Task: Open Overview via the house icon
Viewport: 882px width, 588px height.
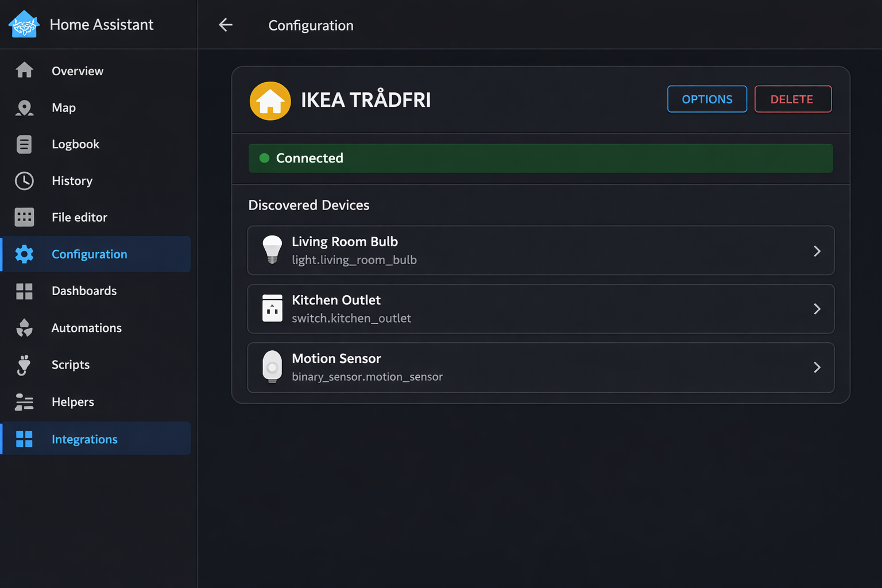Action: [24, 70]
